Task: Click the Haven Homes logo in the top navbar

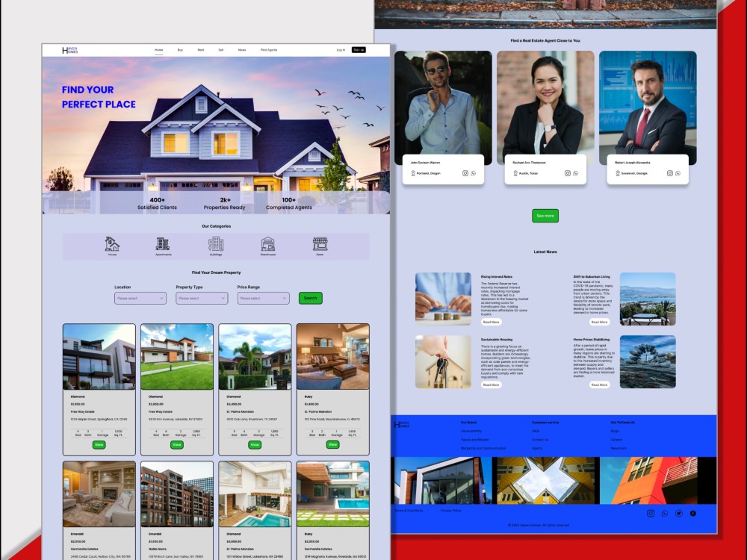Action: click(69, 50)
